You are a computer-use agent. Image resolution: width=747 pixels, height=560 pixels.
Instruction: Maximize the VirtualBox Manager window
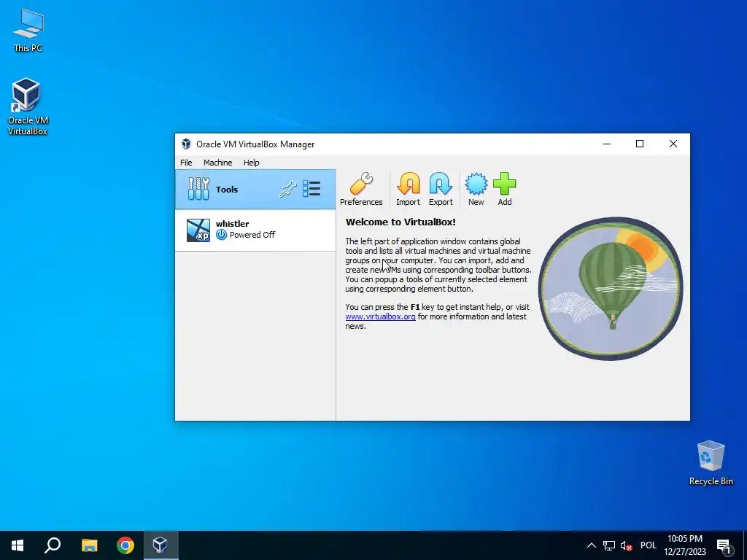[x=640, y=144]
